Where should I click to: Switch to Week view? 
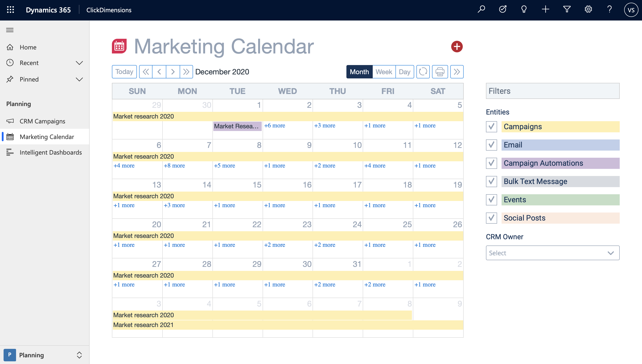click(384, 72)
